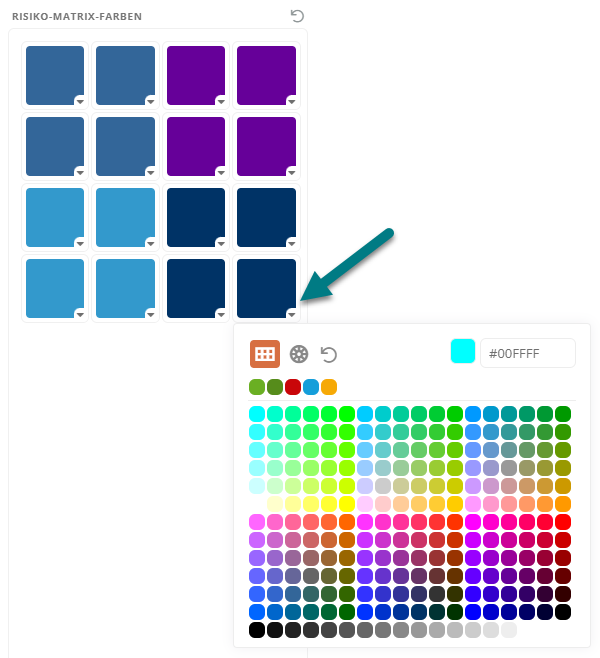This screenshot has height=658, width=600.
Task: Select the black swatch in grayscale row
Action: (257, 630)
